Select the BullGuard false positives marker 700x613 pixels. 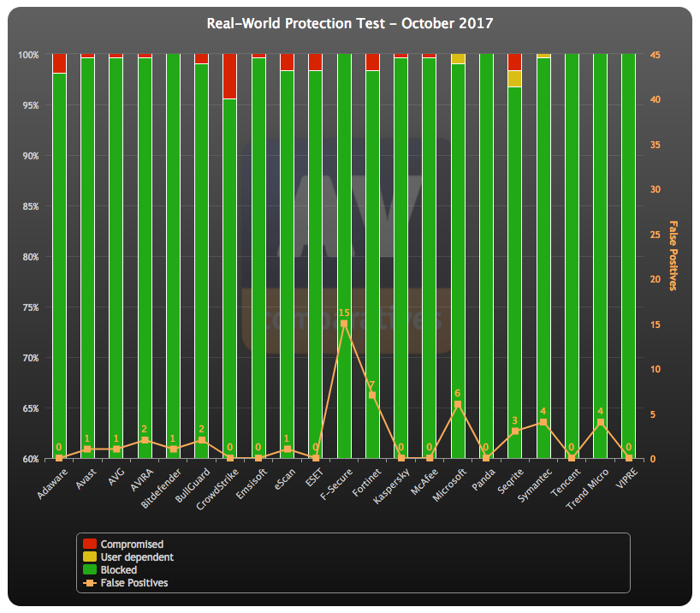[201, 440]
